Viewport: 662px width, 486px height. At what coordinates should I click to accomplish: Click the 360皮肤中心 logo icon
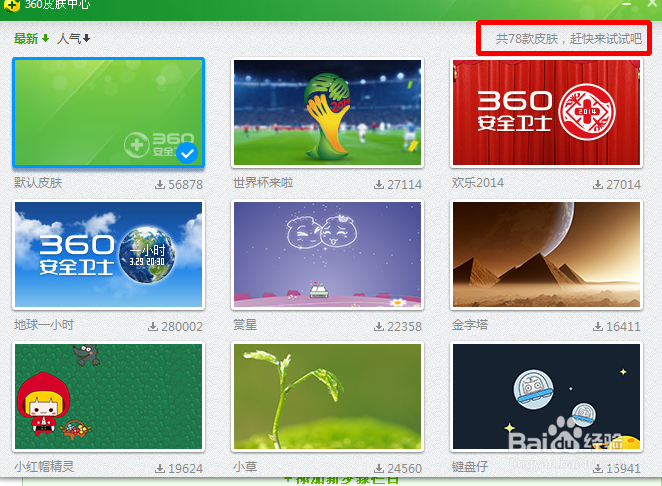[11, 5]
